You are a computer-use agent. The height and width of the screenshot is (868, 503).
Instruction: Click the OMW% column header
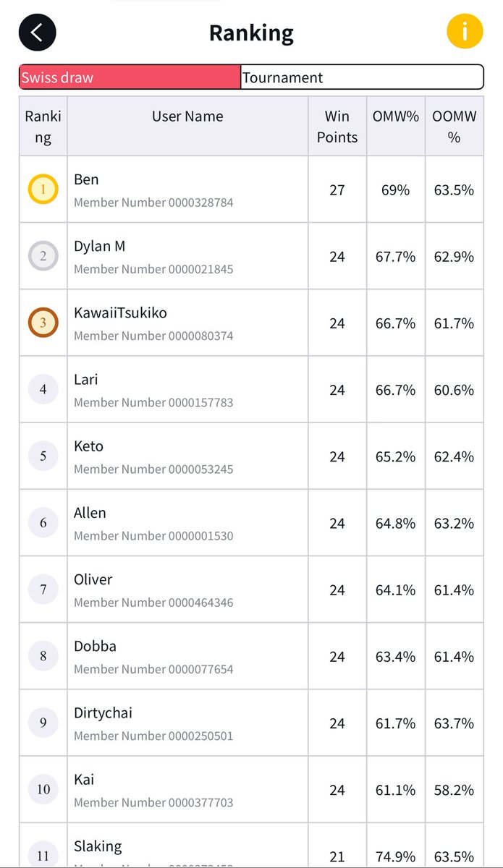tap(396, 116)
